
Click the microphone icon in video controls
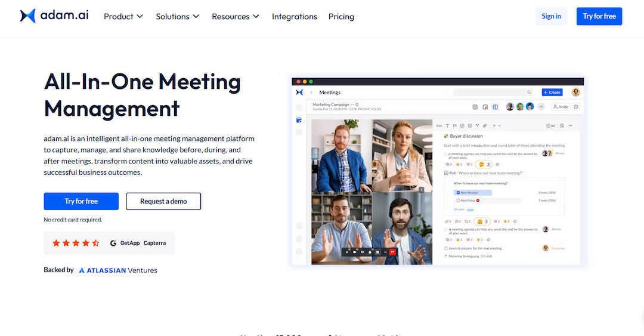(346, 252)
